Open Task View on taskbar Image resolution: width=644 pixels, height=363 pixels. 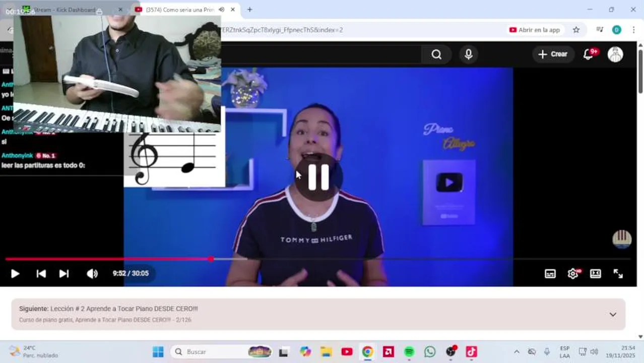click(x=284, y=351)
